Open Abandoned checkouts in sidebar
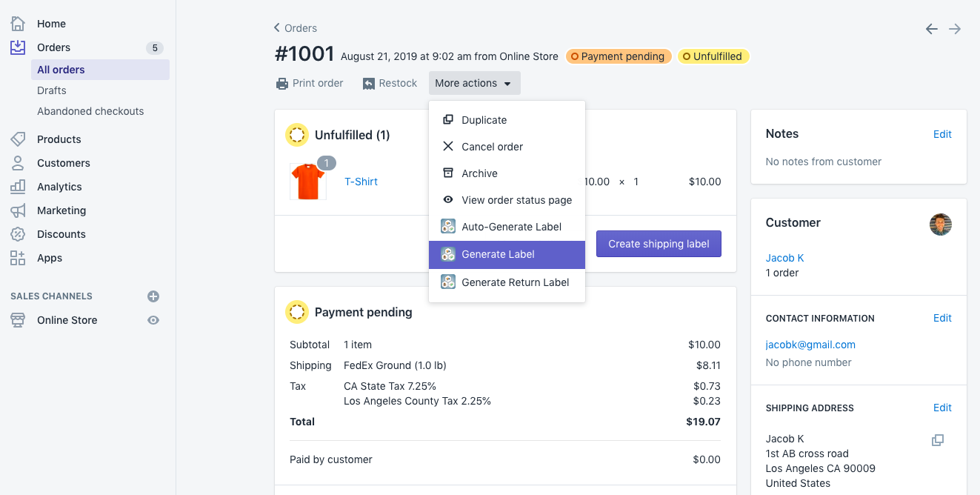The width and height of the screenshot is (980, 495). [90, 111]
